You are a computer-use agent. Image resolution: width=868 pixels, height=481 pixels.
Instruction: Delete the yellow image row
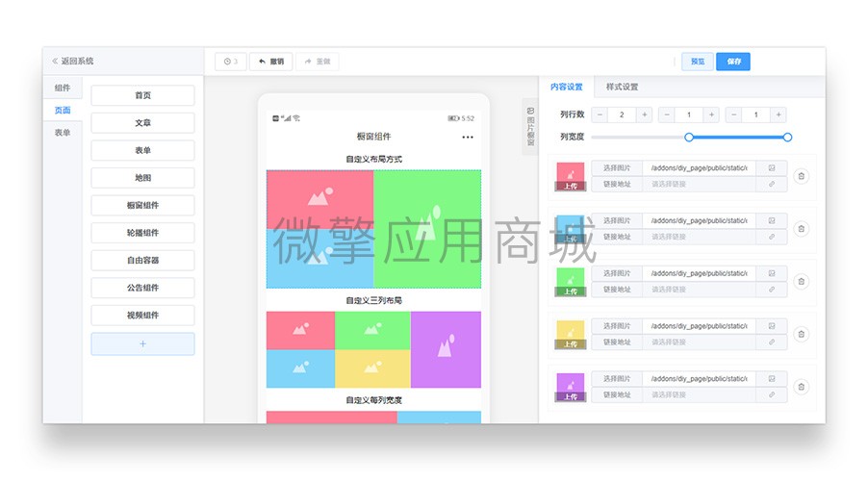point(801,334)
